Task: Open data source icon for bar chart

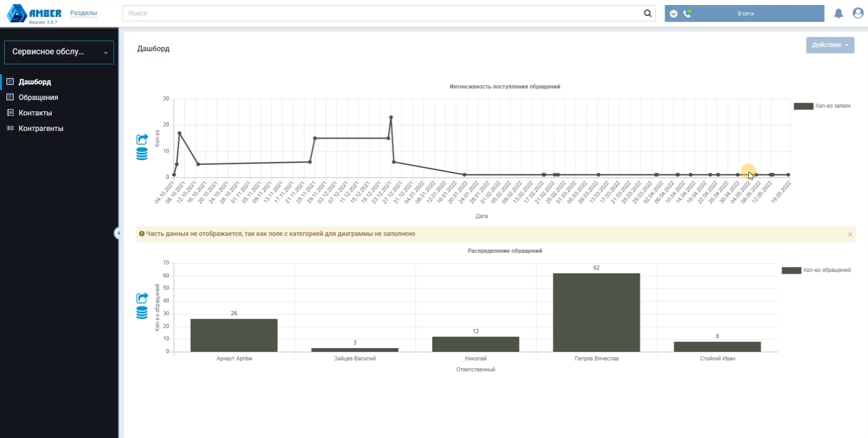Action: (142, 313)
